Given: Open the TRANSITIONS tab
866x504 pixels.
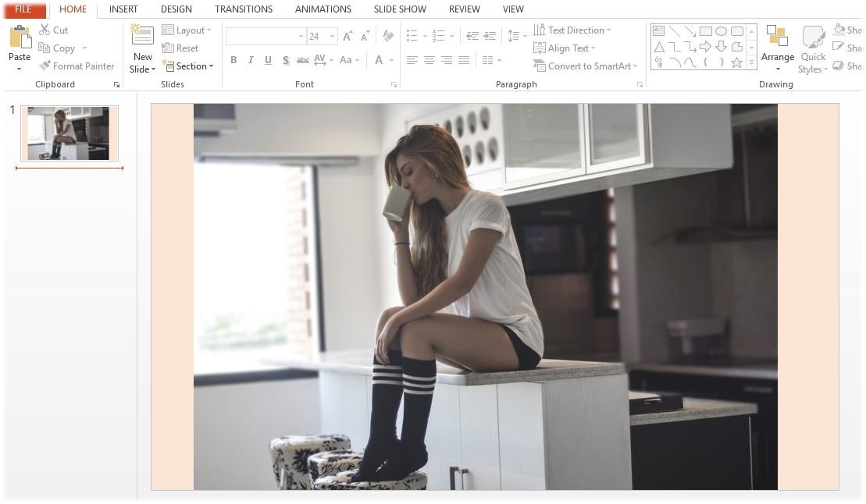Looking at the screenshot, I should tap(244, 9).
